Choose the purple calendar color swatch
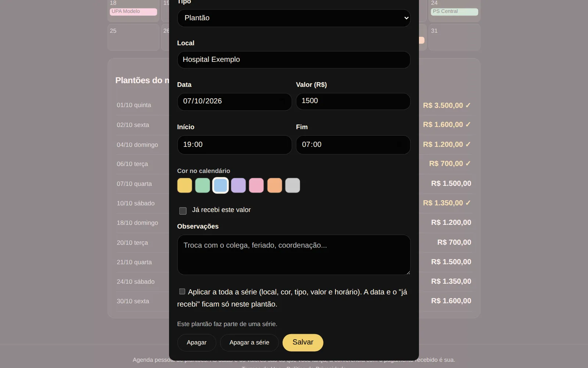This screenshot has height=368, width=588. point(239,185)
